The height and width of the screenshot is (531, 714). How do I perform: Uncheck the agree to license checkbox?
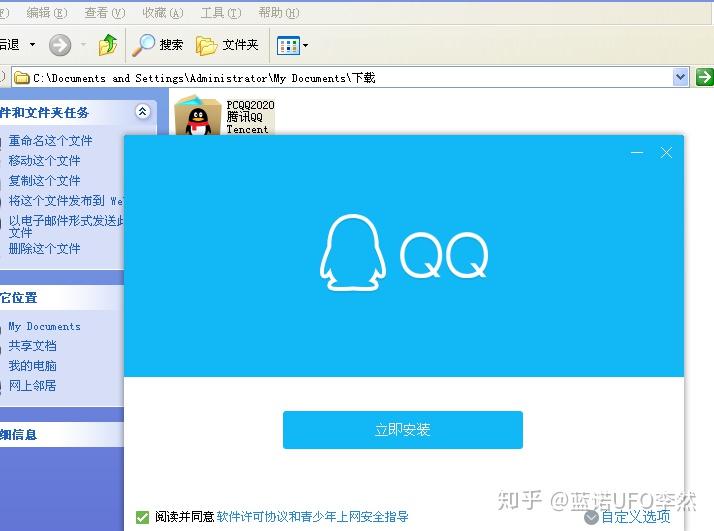(x=142, y=517)
